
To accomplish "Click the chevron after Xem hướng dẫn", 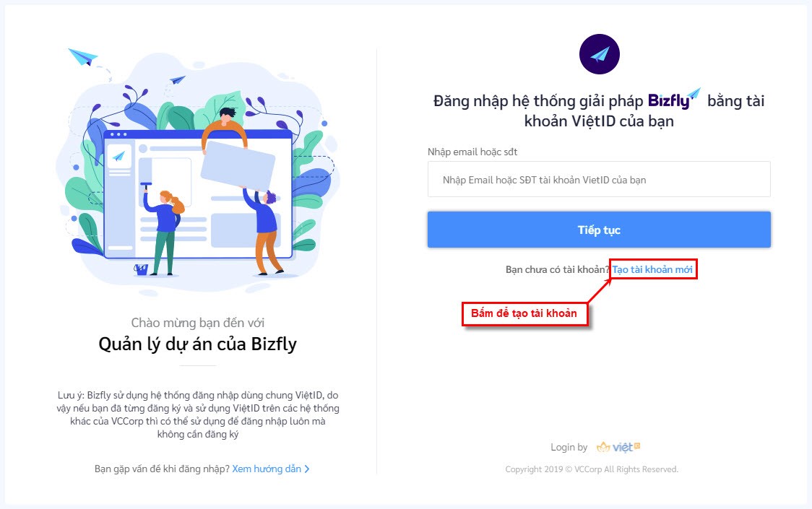I will coord(307,469).
